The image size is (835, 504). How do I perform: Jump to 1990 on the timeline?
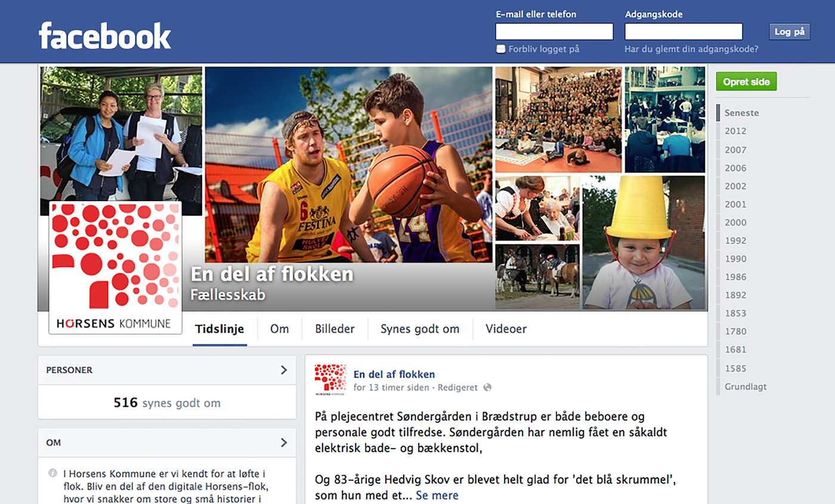[x=735, y=259]
